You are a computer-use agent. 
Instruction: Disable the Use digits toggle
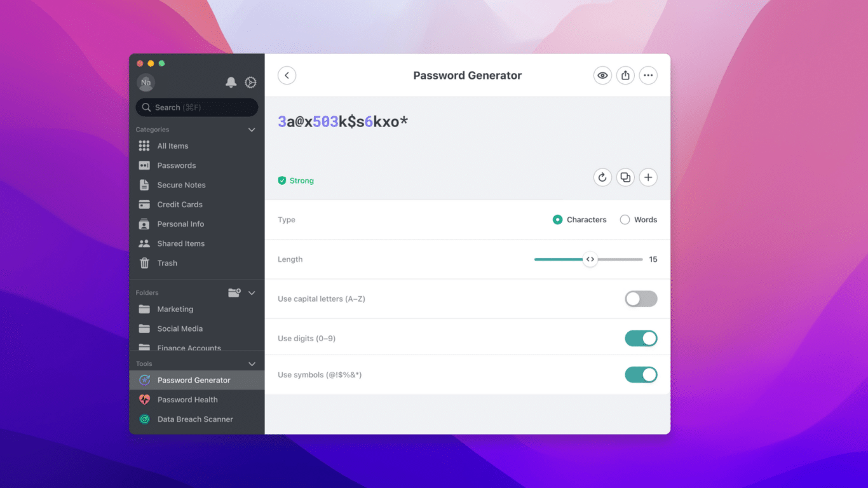coord(641,339)
